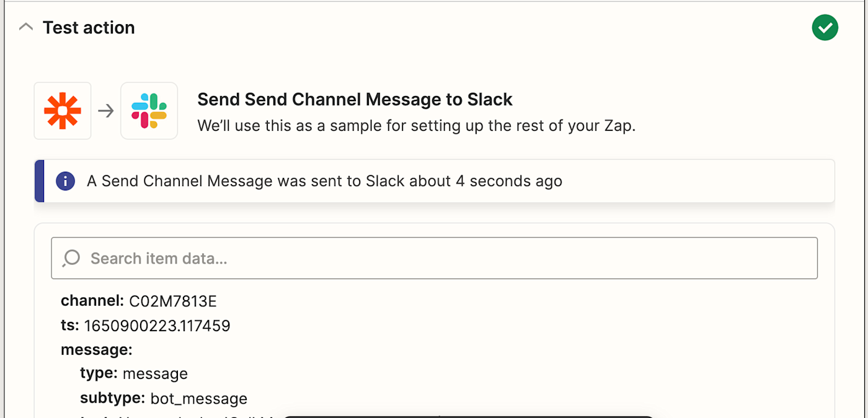Select the channel field label
The image size is (868, 418).
pos(92,301)
